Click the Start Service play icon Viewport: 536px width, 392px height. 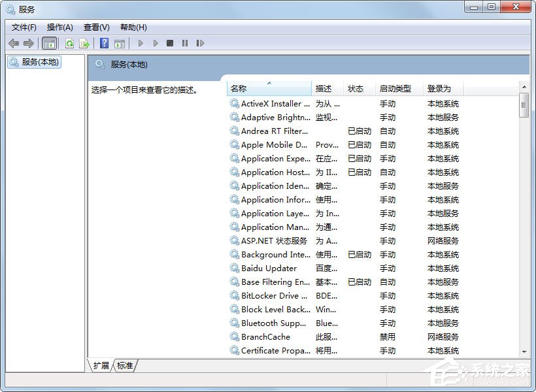coord(141,43)
